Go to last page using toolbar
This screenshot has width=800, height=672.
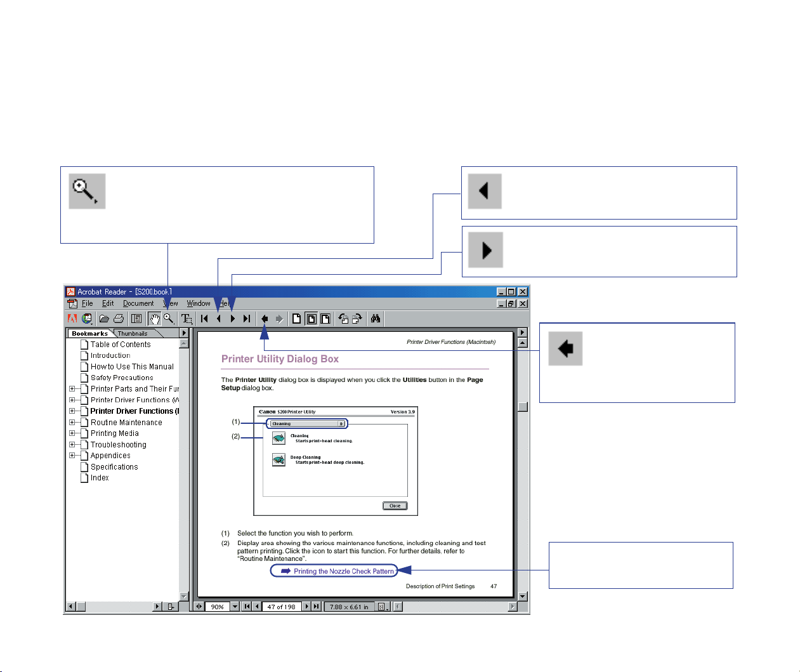[247, 319]
